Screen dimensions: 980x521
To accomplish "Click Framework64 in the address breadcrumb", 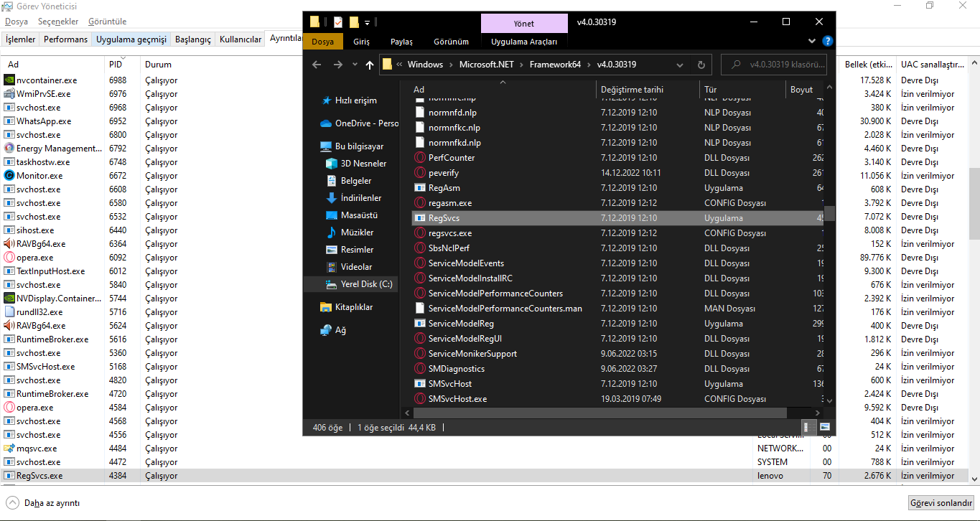I will [554, 65].
